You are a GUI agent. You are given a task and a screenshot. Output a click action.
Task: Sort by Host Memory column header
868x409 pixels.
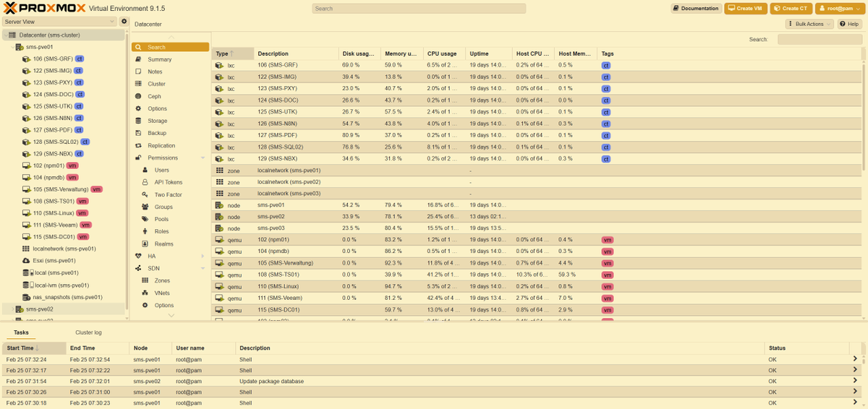pos(576,53)
